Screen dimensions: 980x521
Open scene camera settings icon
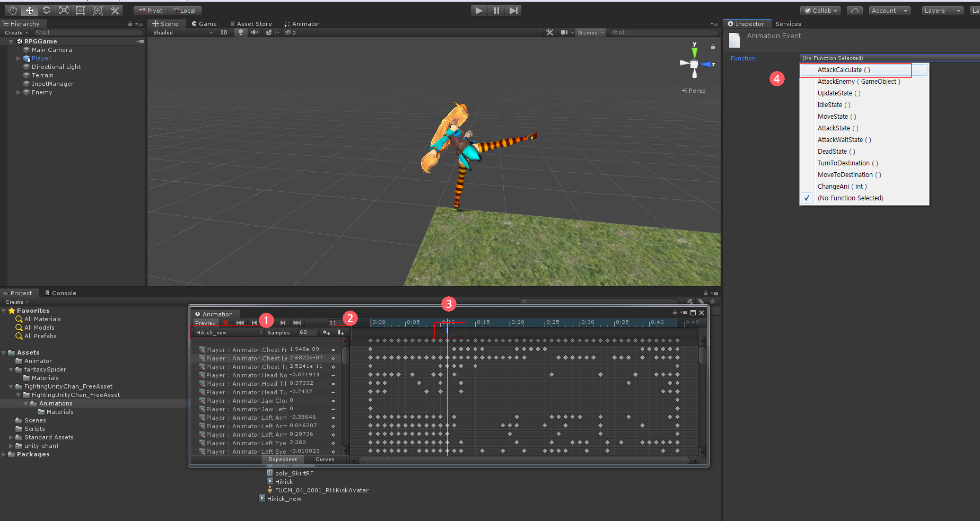click(564, 32)
